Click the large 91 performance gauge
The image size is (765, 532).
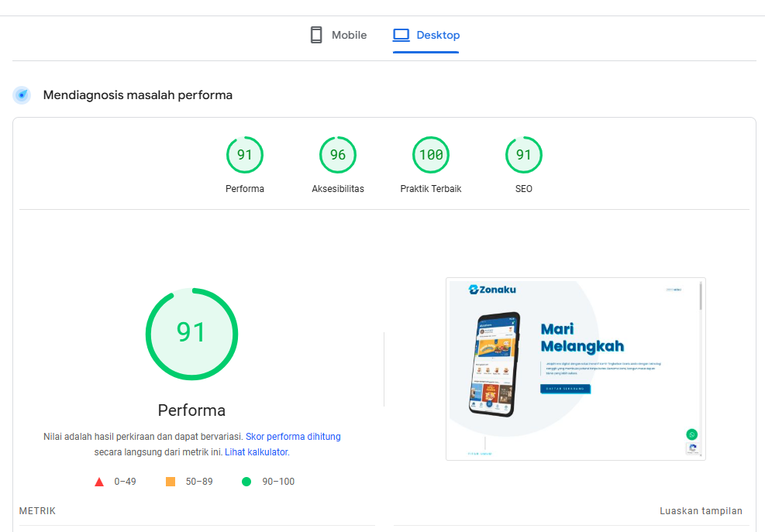pyautogui.click(x=191, y=334)
